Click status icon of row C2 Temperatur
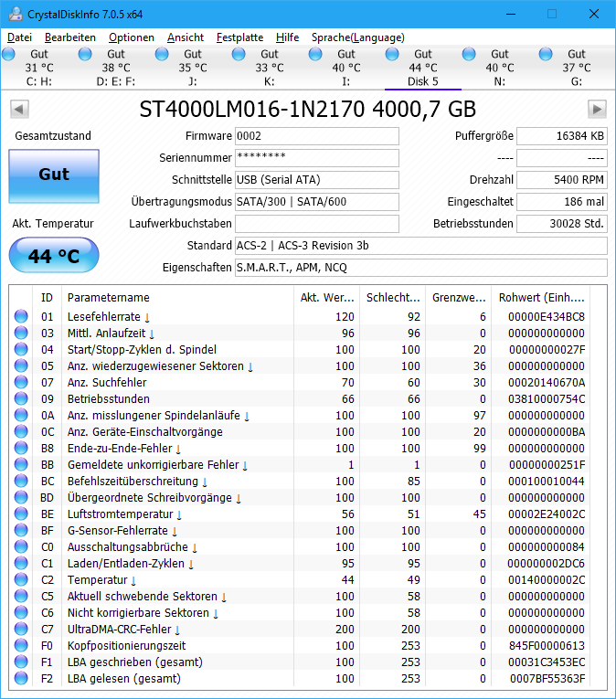Viewport: 616px width, 699px height. [x=21, y=579]
